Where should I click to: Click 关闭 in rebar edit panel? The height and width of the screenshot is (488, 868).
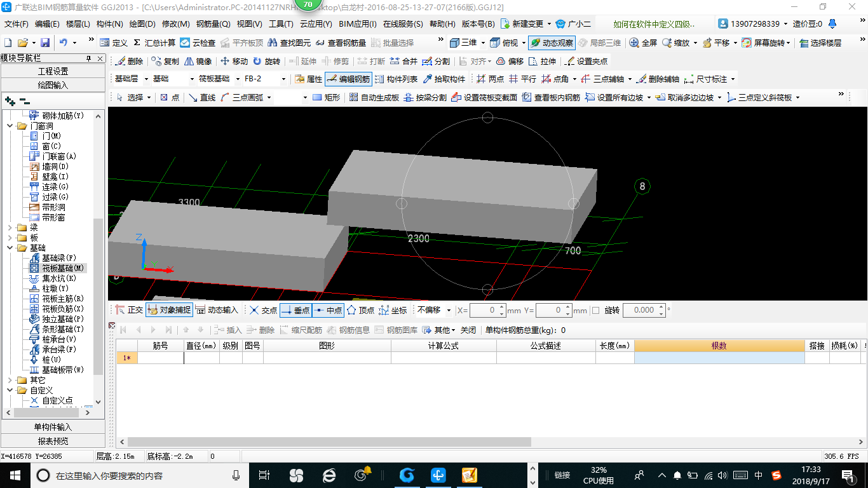click(468, 330)
